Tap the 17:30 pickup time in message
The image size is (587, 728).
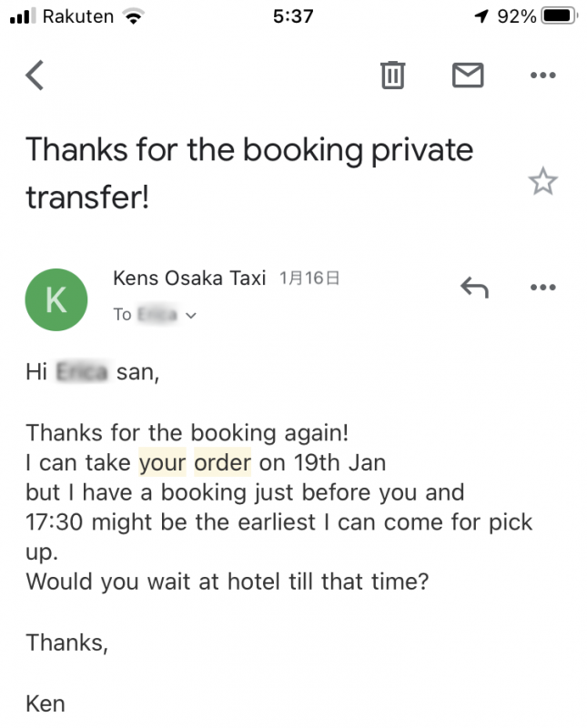coord(55,522)
